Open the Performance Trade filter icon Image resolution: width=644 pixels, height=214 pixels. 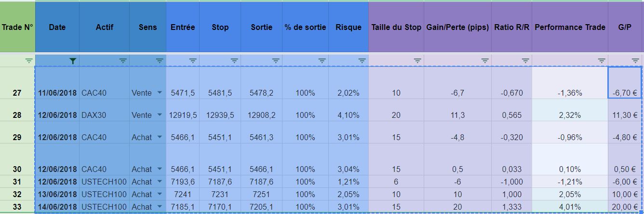pos(602,61)
